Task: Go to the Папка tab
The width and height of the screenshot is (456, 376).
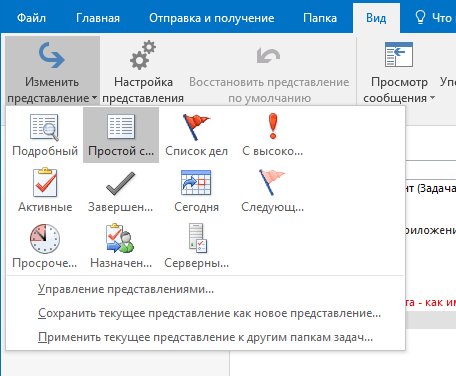Action: (x=320, y=18)
